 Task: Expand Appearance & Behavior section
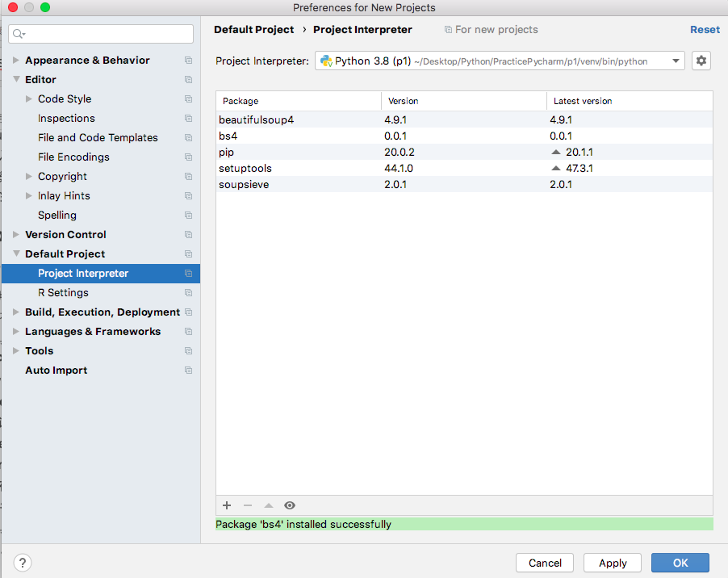tap(16, 60)
